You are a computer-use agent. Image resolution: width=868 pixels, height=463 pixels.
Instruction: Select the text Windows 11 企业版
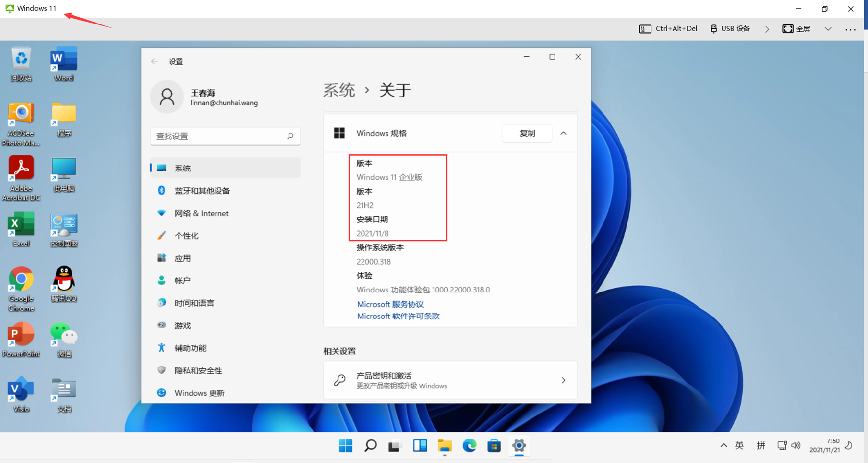click(x=389, y=177)
